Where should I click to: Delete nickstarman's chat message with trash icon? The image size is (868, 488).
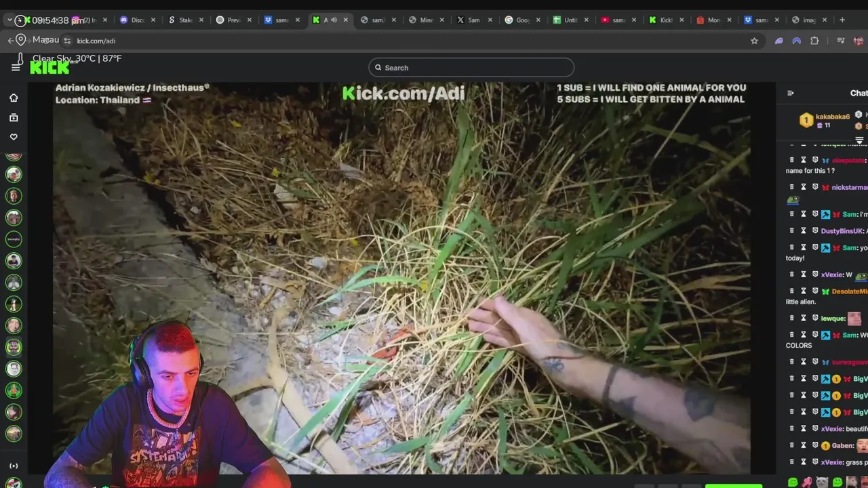[x=791, y=187]
